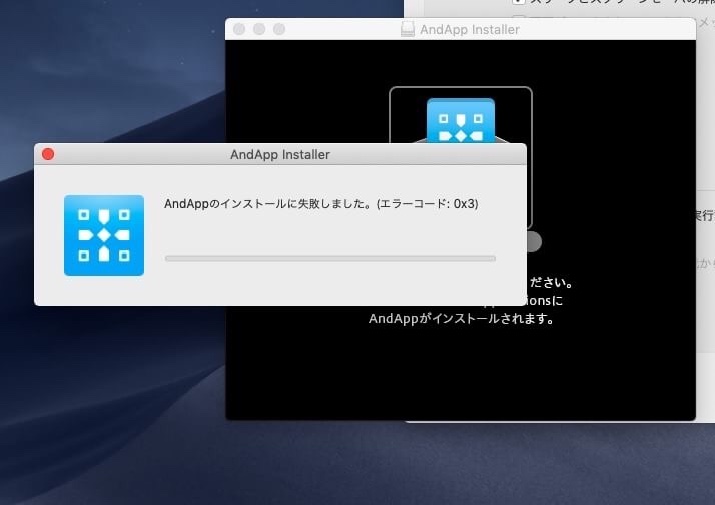
Task: Click the background AndApp Installer window title
Action: tap(471, 29)
